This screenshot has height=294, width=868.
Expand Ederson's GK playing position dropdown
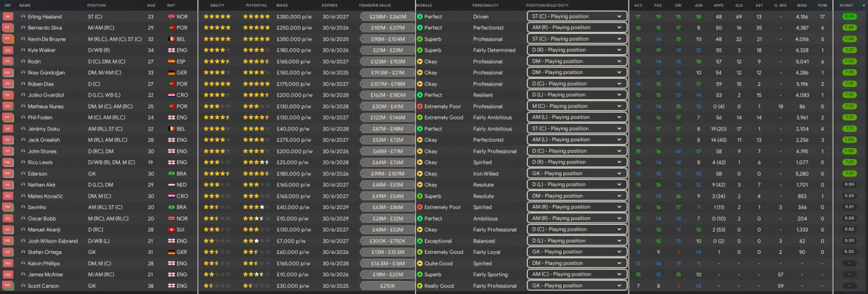[577, 174]
